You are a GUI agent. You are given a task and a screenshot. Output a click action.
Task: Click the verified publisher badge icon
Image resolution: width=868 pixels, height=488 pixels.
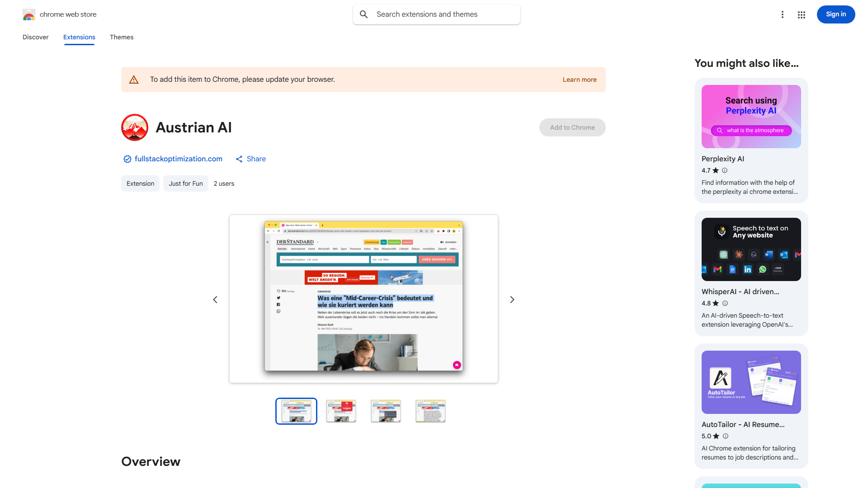point(127,159)
